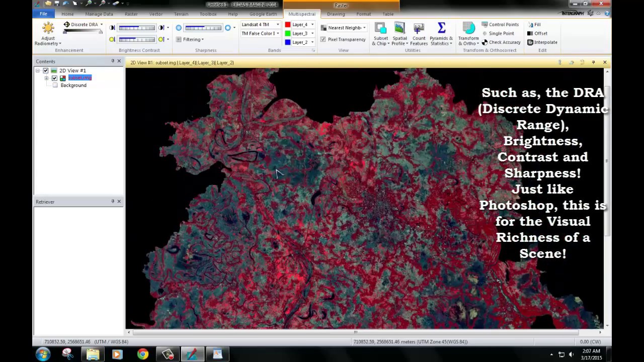
Task: Switch to the Manage Data tab
Action: pos(99,14)
